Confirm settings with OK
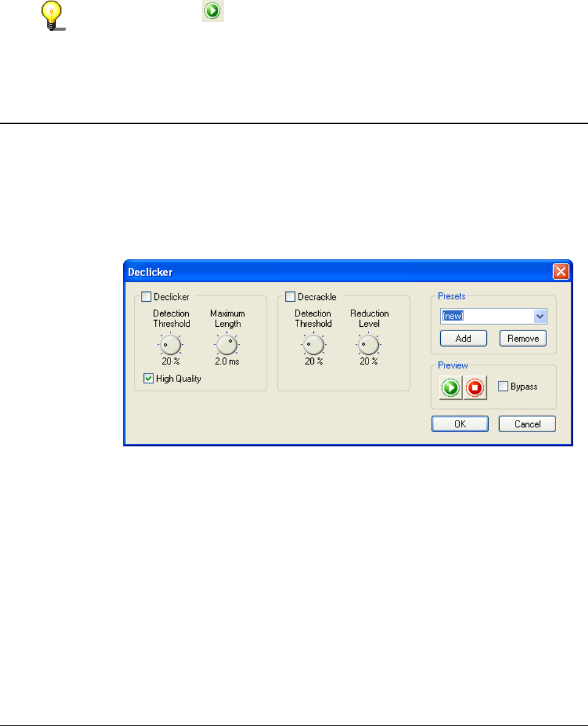588x726 pixels. (460, 424)
